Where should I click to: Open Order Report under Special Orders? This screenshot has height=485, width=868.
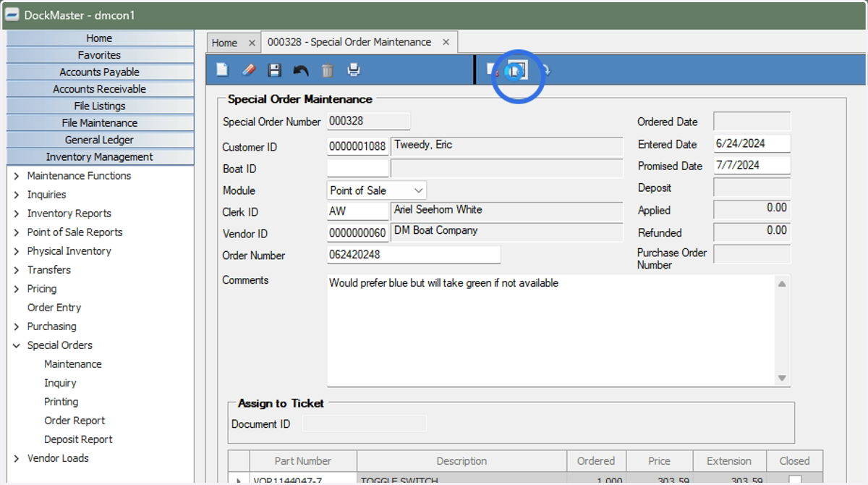pos(75,421)
